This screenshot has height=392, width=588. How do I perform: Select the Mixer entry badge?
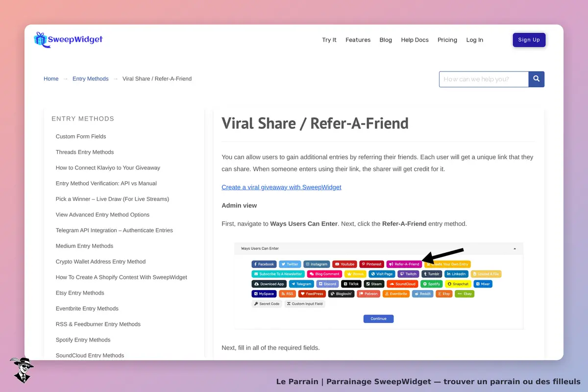point(483,284)
